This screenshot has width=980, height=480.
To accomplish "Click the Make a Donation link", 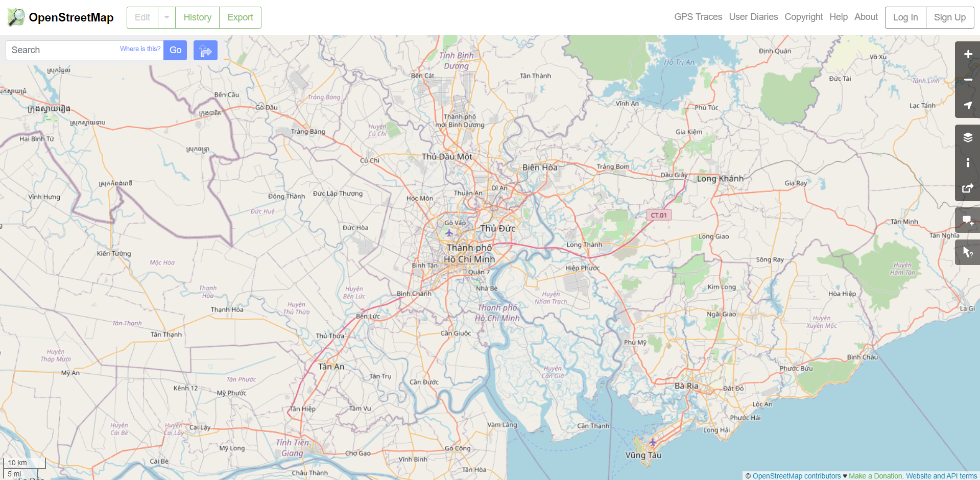I will coord(875,476).
